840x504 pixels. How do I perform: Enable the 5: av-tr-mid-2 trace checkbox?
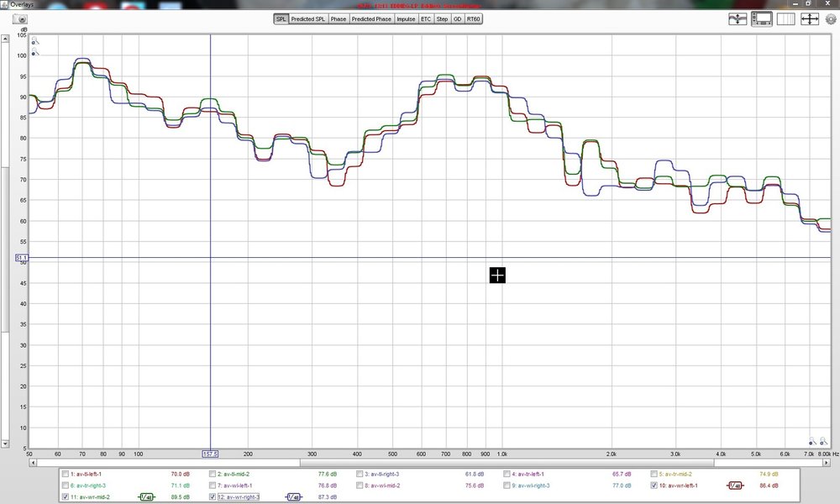point(654,474)
